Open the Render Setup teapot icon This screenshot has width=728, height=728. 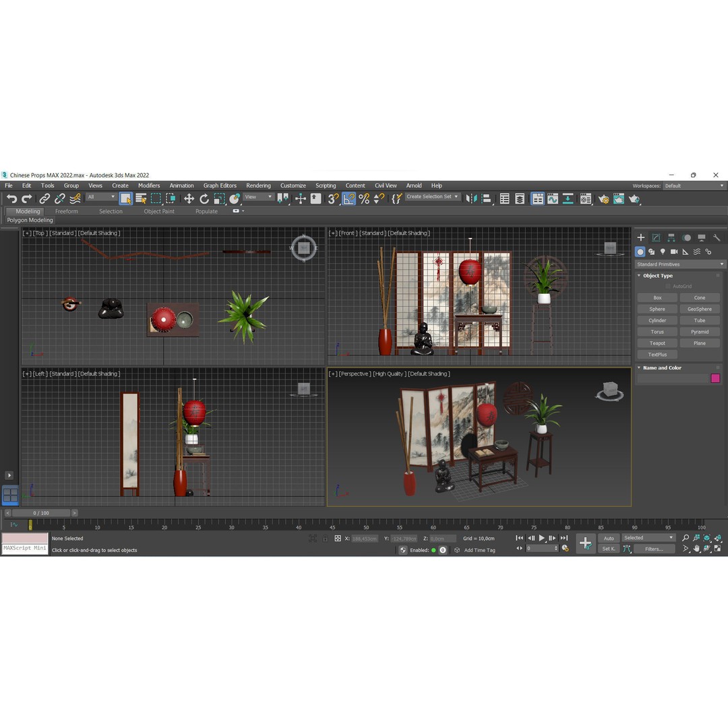coord(603,199)
